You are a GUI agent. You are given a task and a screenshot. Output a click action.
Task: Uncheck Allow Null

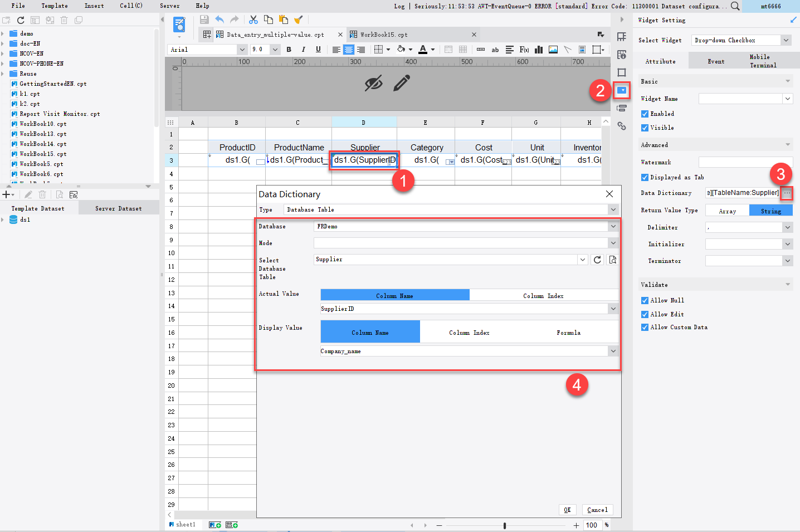(645, 300)
